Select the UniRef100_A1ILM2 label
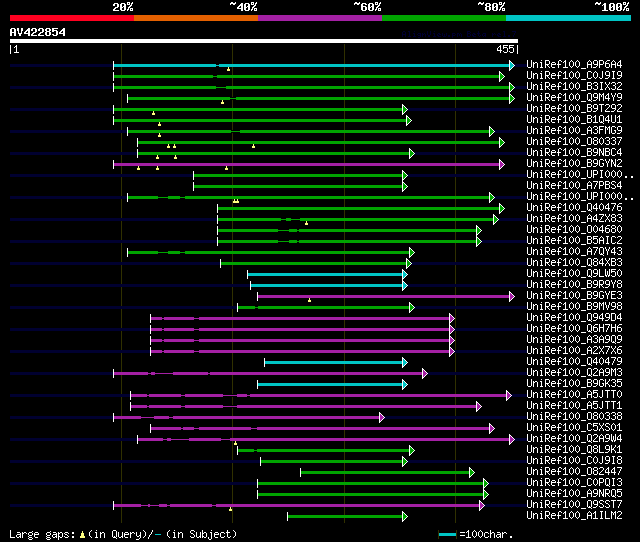The width and height of the screenshot is (640, 542). (574, 516)
